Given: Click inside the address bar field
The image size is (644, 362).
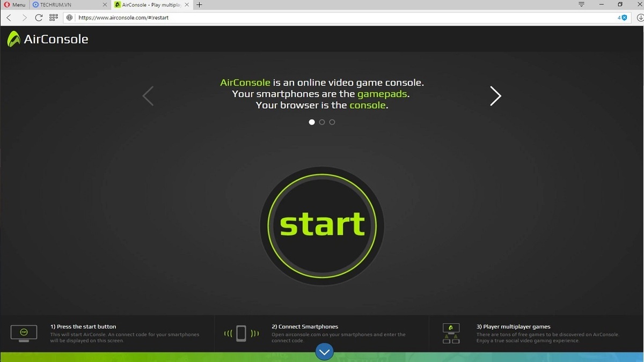Looking at the screenshot, I should 215,17.
